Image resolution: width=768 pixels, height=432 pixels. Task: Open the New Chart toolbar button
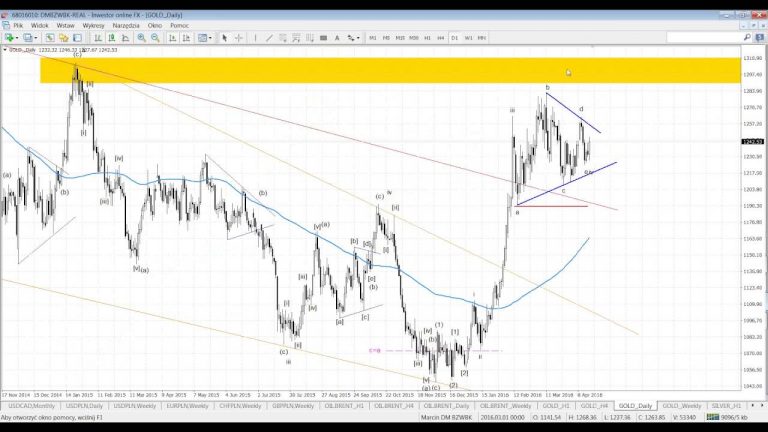click(9, 38)
